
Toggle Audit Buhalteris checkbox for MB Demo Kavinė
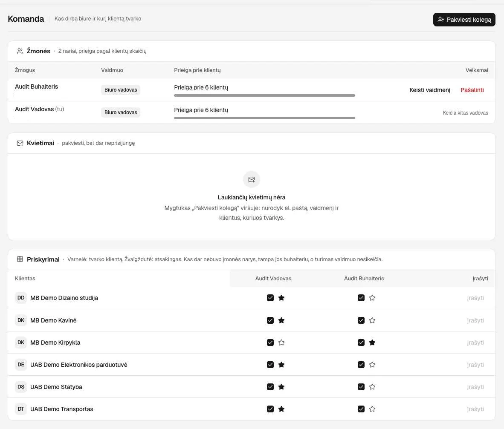point(361,320)
